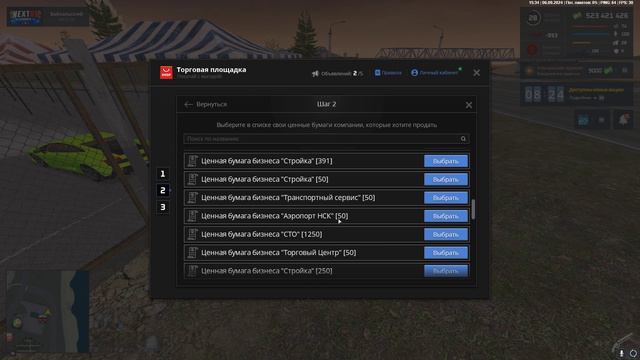Click document icon of "СТО" [1250] row
This screenshot has height=360, width=640.
click(192, 234)
